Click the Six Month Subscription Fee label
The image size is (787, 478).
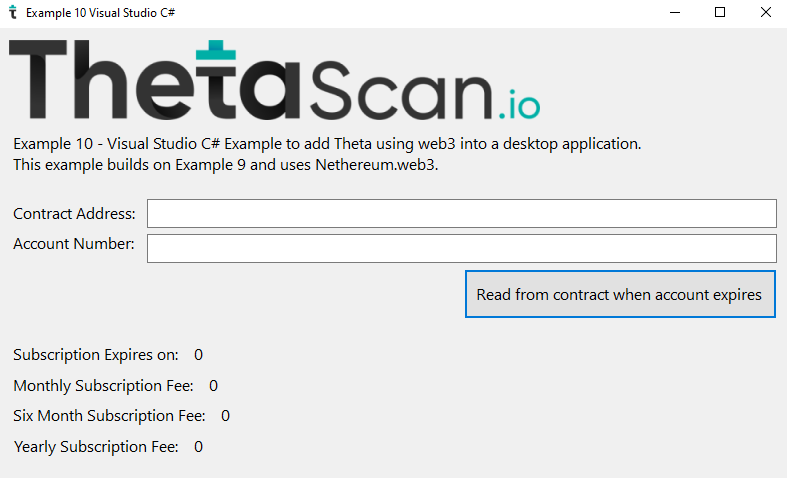pyautogui.click(x=109, y=415)
